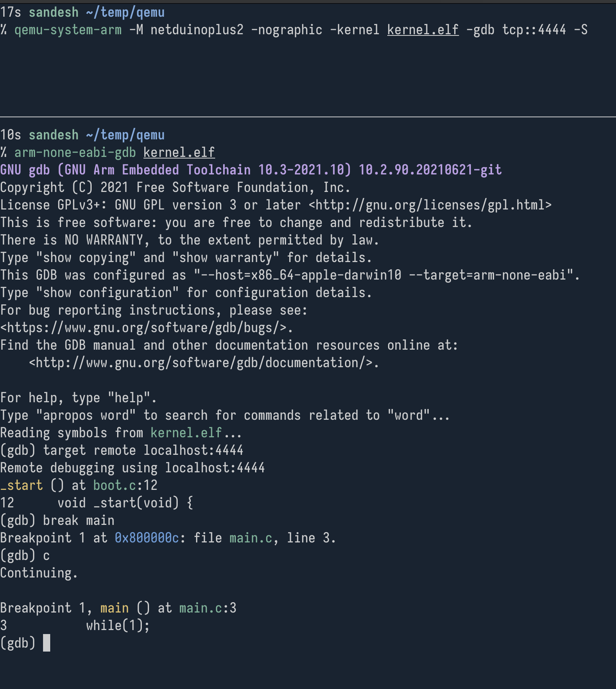The image size is (616, 689).
Task: Click breakpoint address 0x800000c
Action: click(x=147, y=538)
